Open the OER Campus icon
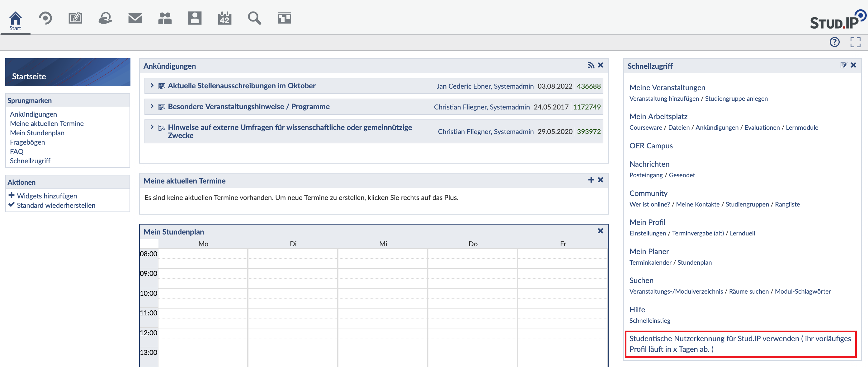 105,18
